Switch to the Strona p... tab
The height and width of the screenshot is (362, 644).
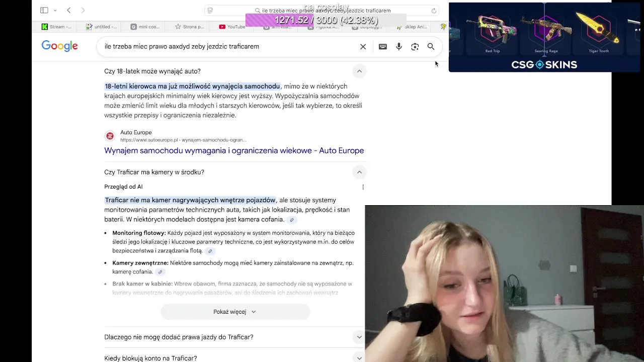189,27
